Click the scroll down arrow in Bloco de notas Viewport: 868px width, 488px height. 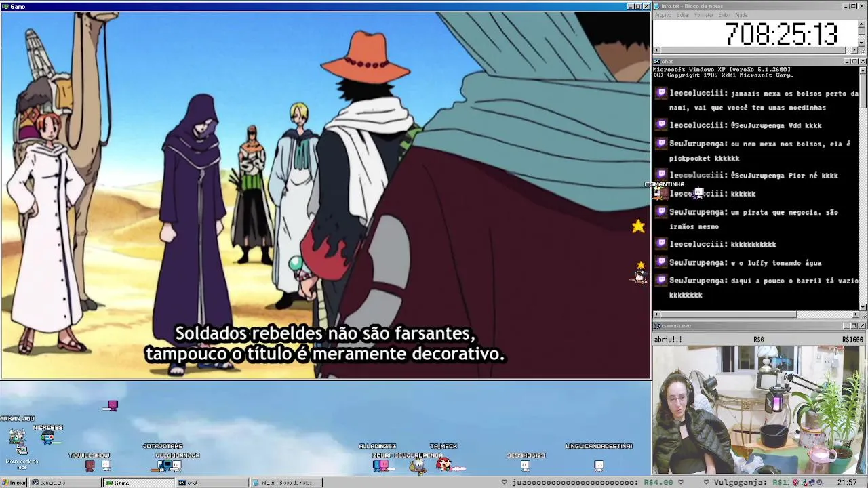click(x=863, y=43)
